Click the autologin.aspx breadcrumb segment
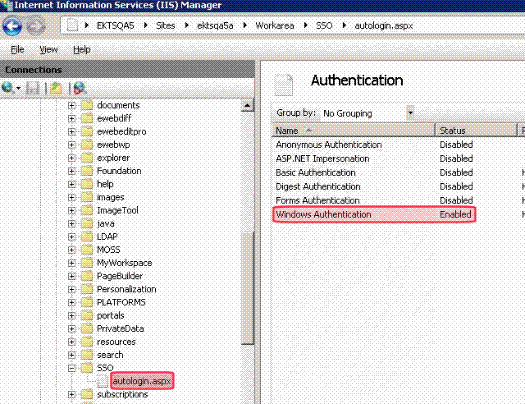Viewport: 525px width, 404px height. click(x=383, y=25)
